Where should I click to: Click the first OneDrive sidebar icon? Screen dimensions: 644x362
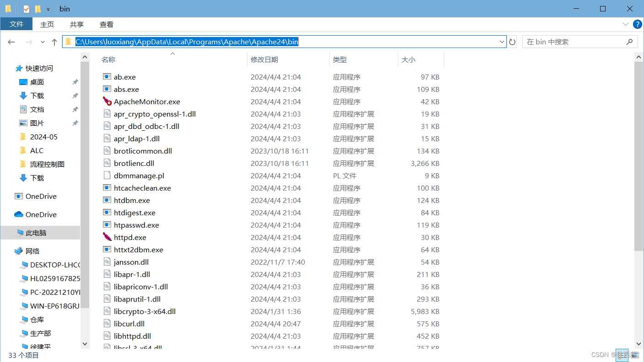(x=19, y=196)
